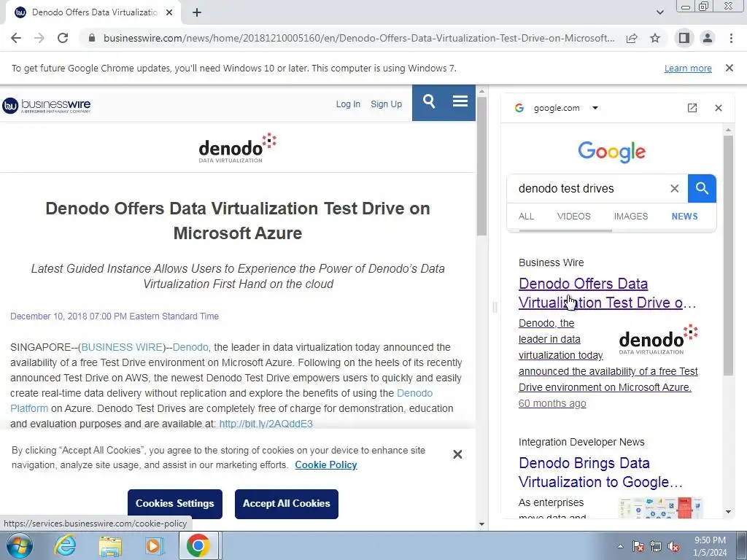
Task: Click the blue Google search button
Action: [x=702, y=189]
